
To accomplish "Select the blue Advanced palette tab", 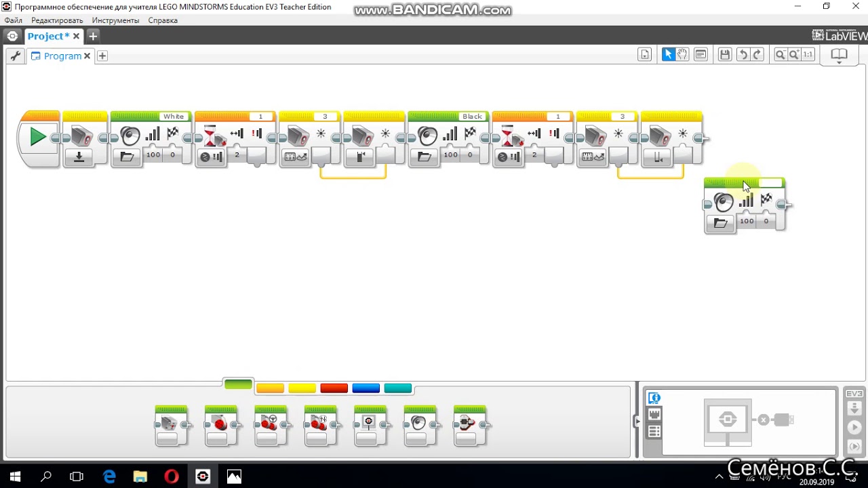I will pos(366,388).
